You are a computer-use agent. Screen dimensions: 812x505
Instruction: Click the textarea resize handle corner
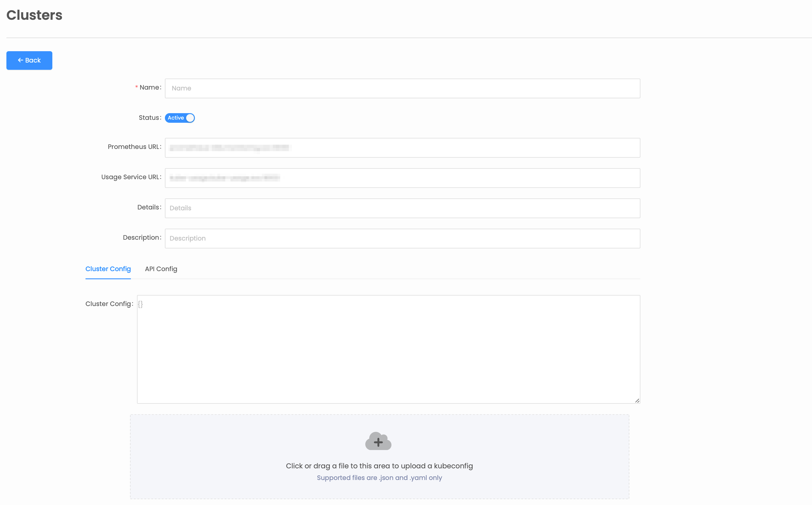click(637, 401)
